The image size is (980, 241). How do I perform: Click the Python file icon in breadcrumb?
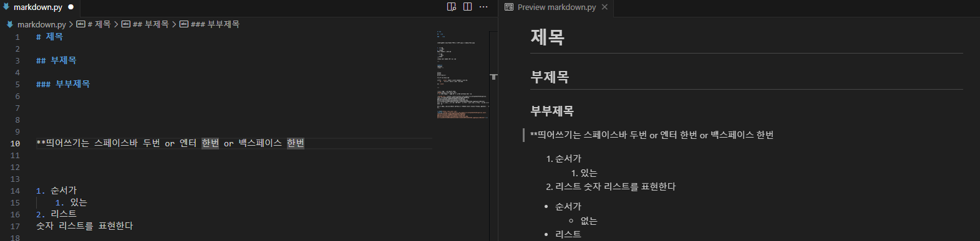click(10, 24)
